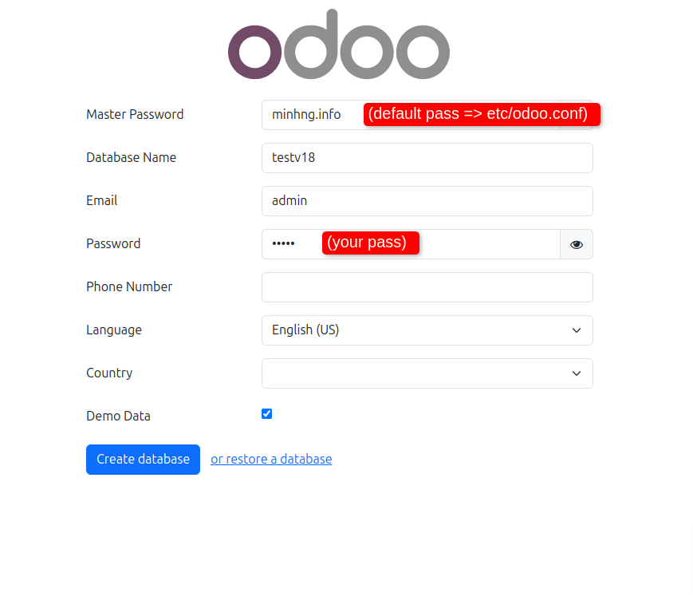Select the Email input containing admin
The image size is (693, 616).
pyautogui.click(x=427, y=201)
